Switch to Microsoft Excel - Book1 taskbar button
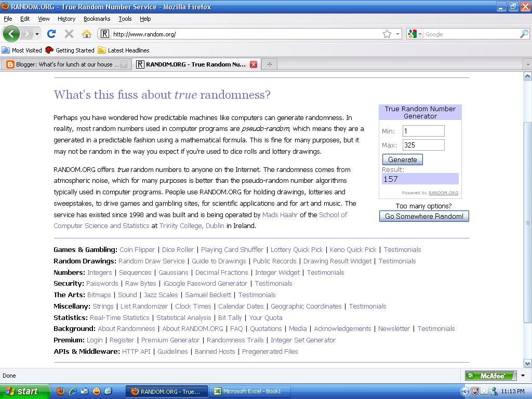532x399 pixels. pyautogui.click(x=249, y=391)
